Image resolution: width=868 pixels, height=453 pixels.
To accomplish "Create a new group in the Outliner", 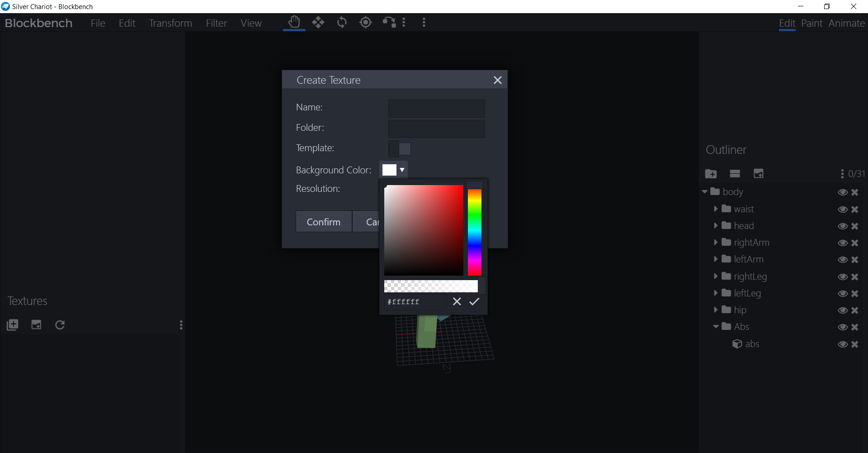I will pos(711,173).
